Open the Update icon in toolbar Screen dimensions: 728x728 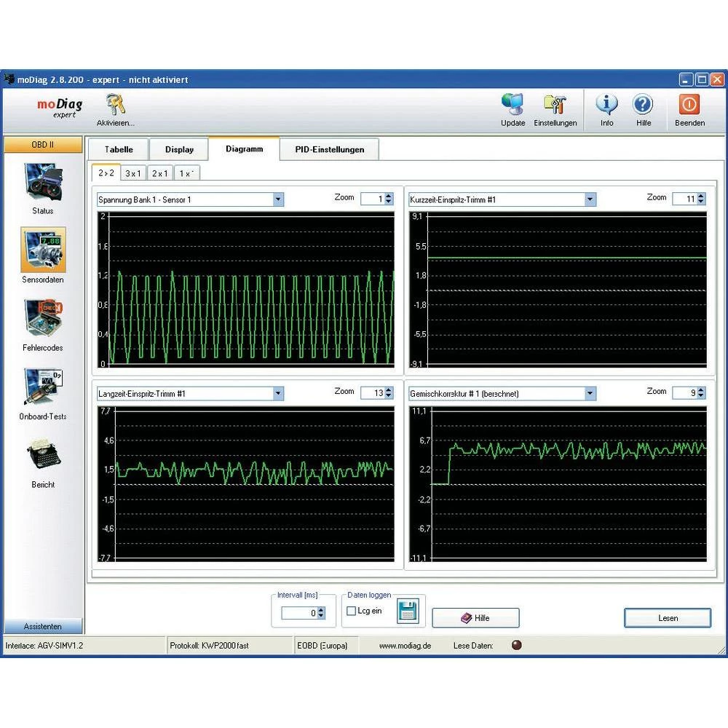[513, 105]
